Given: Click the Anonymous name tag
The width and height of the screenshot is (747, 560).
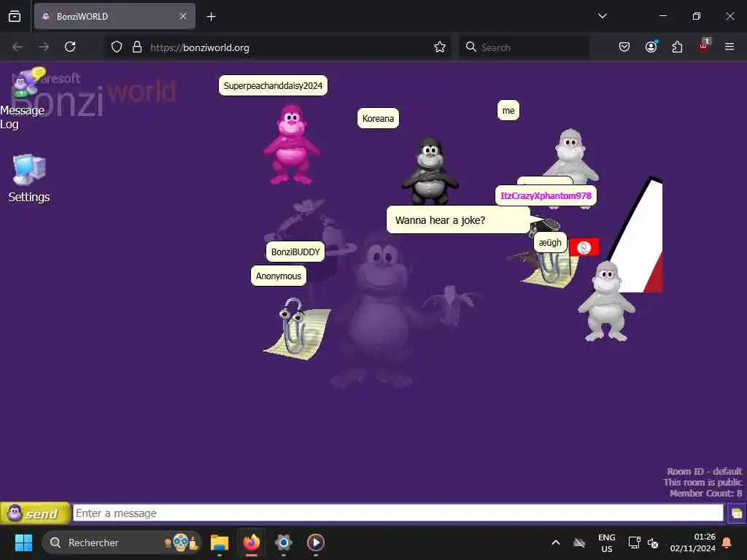Looking at the screenshot, I should click(x=278, y=276).
